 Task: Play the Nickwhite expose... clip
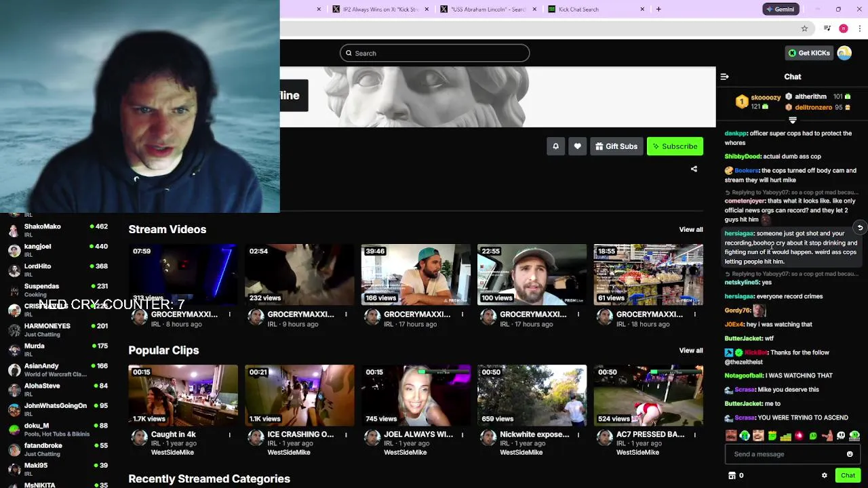[532, 395]
